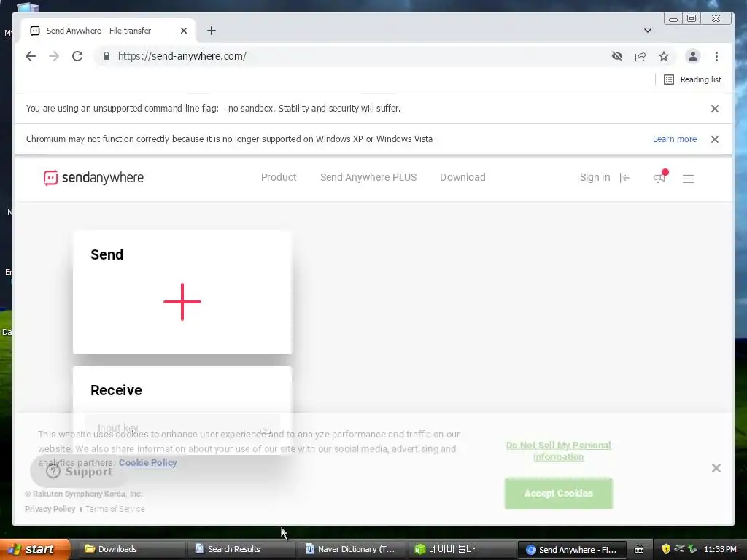Open a new tab with plus

point(212,31)
